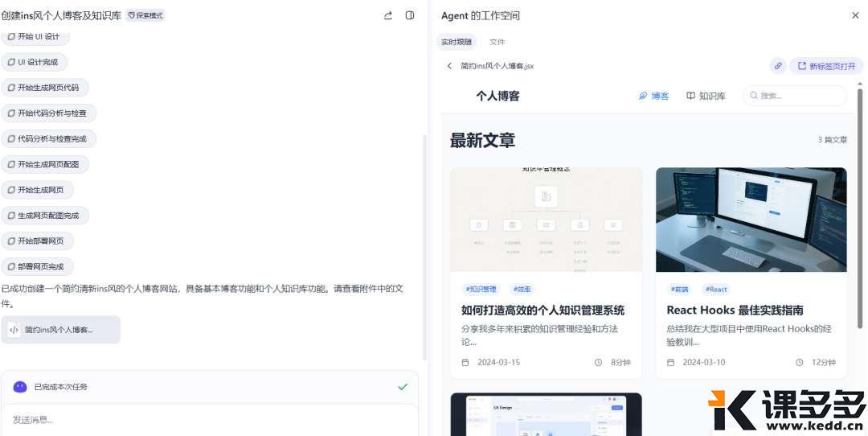
Task: Open the UI 设计完成 step chip
Action: [35, 62]
